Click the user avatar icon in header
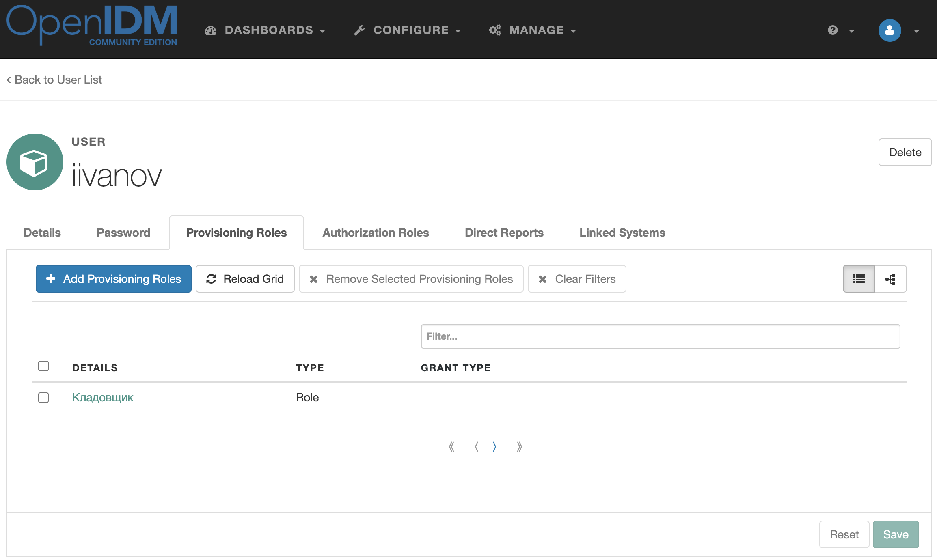 click(890, 30)
